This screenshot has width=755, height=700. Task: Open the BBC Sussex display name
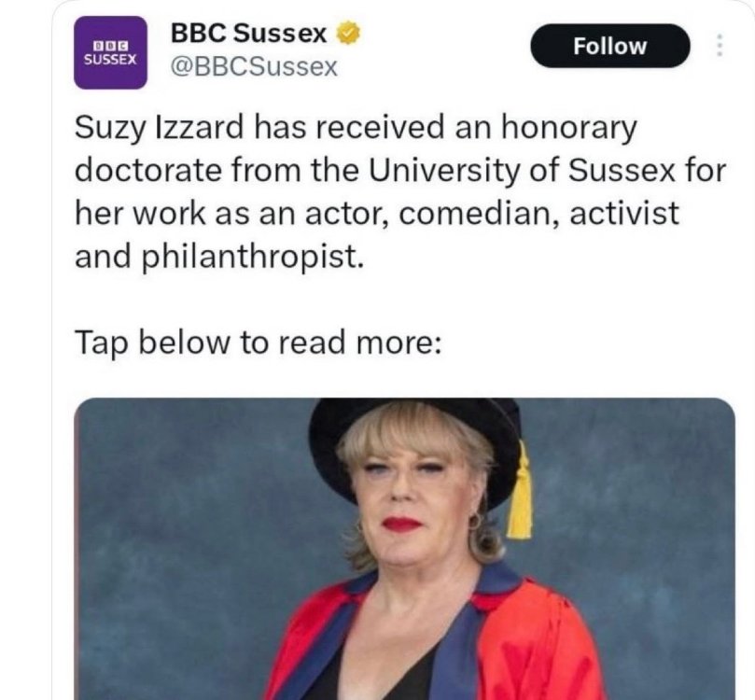249,35
